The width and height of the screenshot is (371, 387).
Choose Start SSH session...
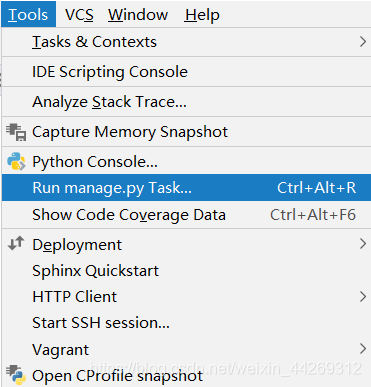tap(186, 323)
